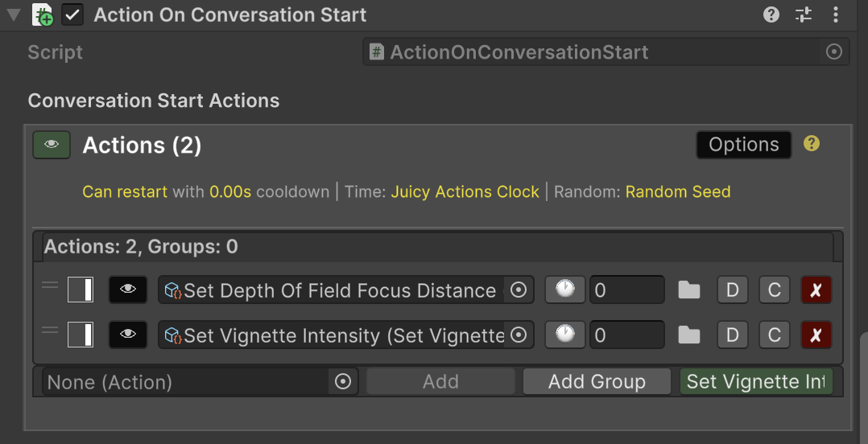Click the delay value field on Vignette row
868x444 pixels.
pyautogui.click(x=626, y=335)
